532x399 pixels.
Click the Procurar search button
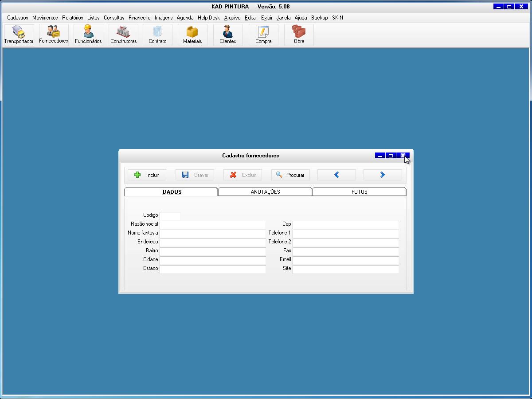[x=290, y=175]
